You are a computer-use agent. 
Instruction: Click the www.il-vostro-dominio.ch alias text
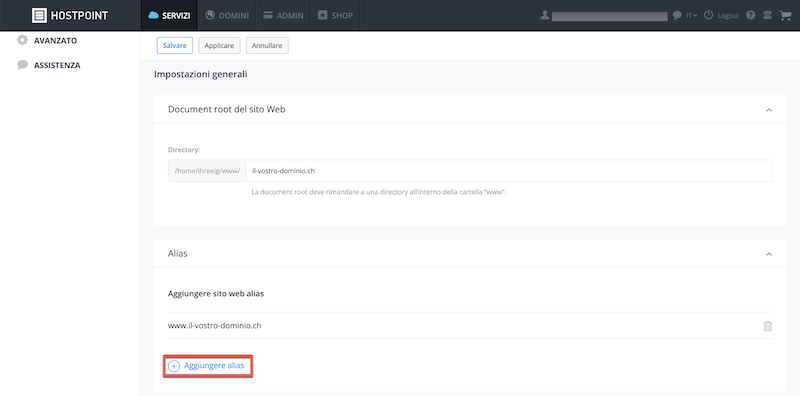tap(215, 325)
